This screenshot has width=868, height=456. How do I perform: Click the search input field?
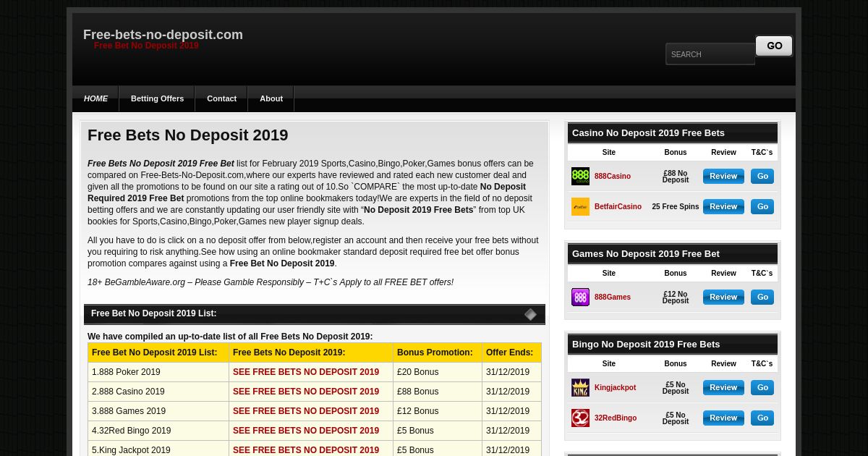[x=710, y=54]
